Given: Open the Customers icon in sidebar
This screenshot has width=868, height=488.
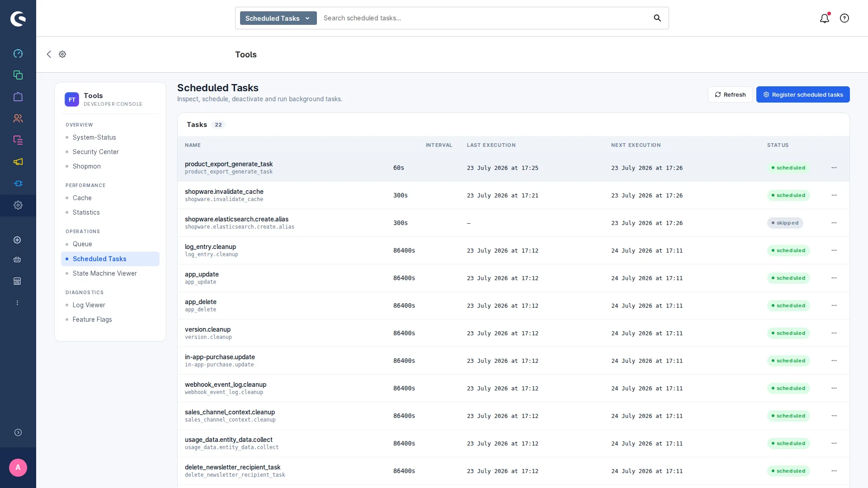Looking at the screenshot, I should tap(18, 118).
